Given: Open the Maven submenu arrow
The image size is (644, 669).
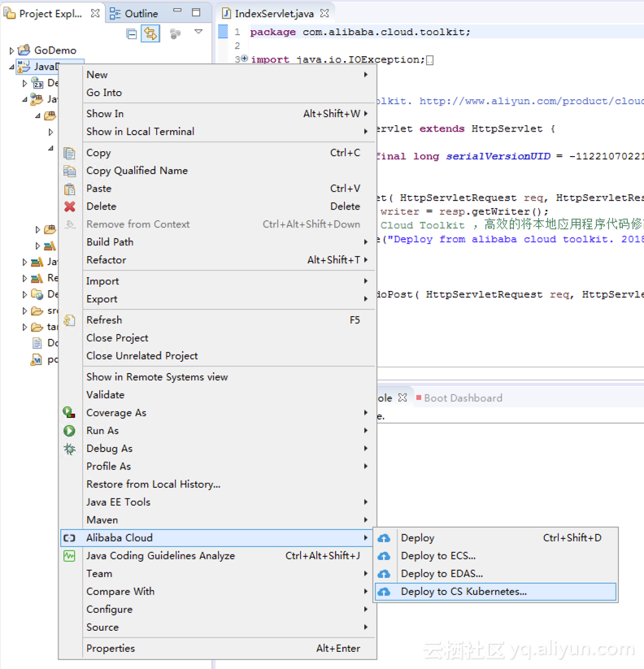Looking at the screenshot, I should point(366,520).
